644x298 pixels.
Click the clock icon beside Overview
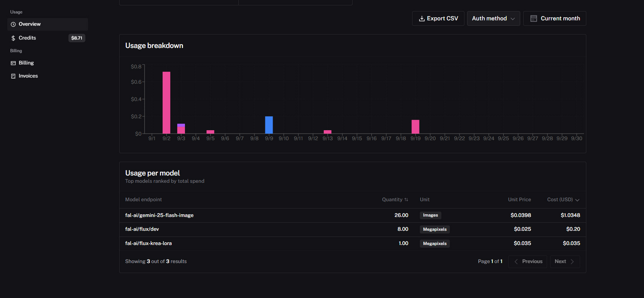click(13, 24)
